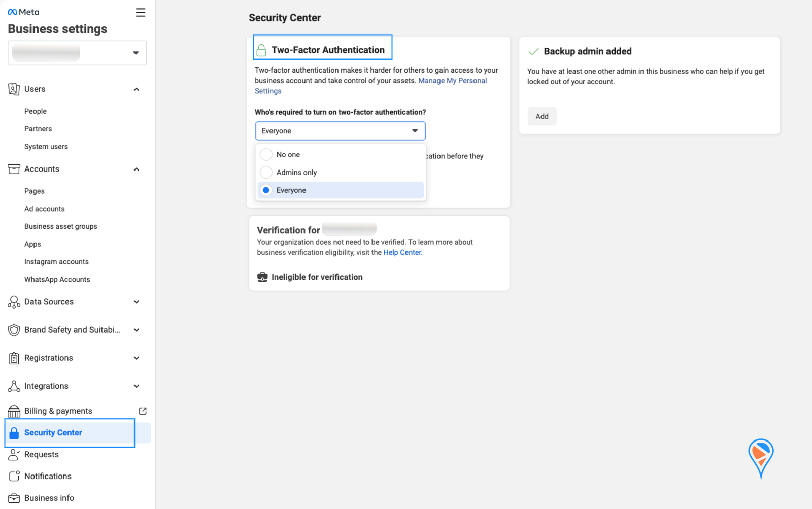This screenshot has width=812, height=509.
Task: Expand the Registrations section chevron
Action: pyautogui.click(x=137, y=358)
